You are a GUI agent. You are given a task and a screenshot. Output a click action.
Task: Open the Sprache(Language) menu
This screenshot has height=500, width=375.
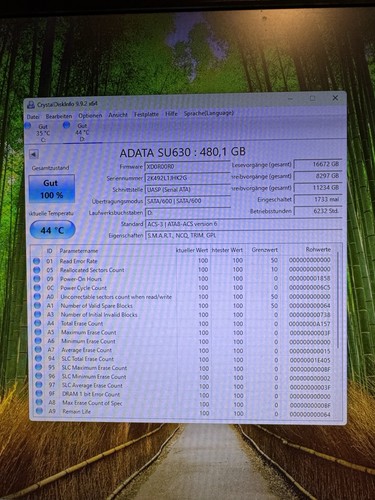[209, 113]
